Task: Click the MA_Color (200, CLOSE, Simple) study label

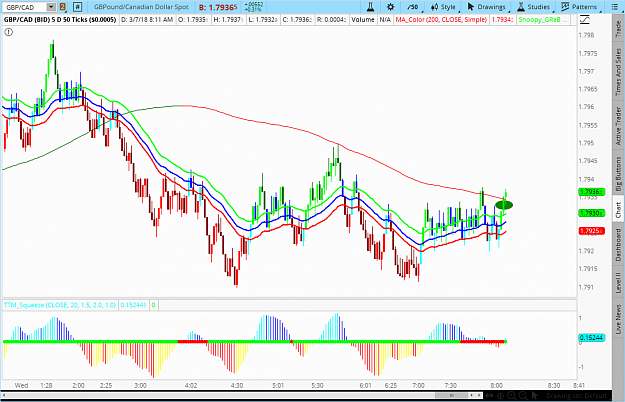Action: (441, 19)
